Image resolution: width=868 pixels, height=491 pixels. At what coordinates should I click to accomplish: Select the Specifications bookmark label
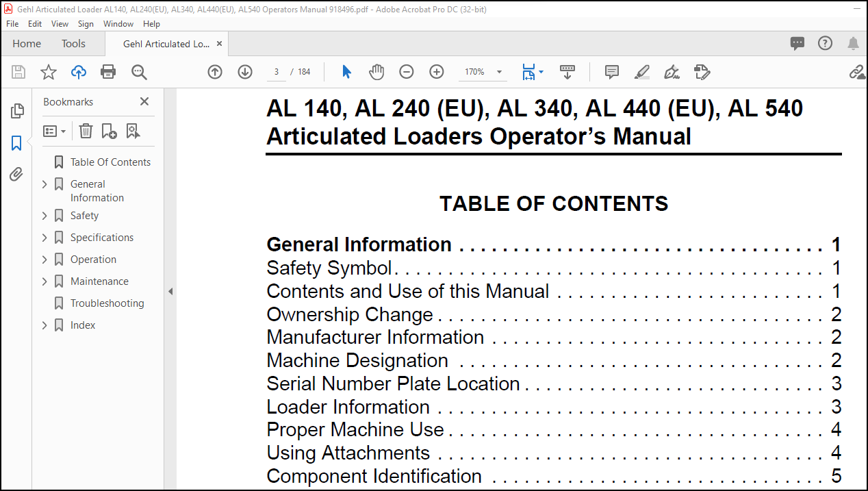[102, 238]
